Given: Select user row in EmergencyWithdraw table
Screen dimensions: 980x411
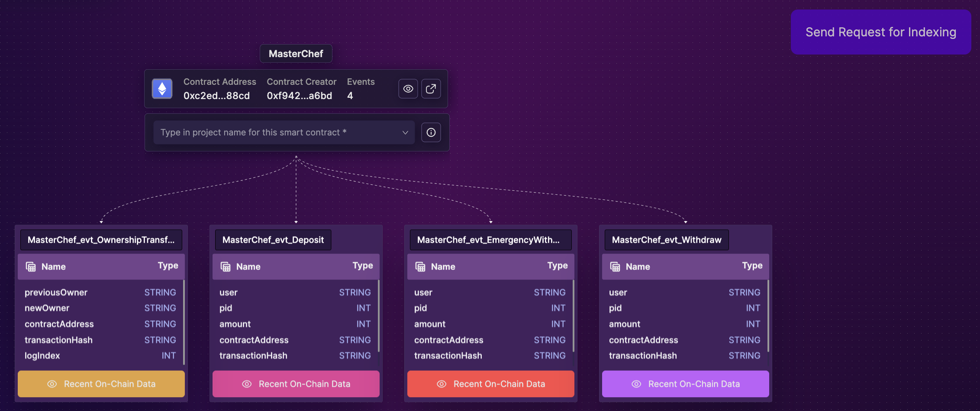Looking at the screenshot, I should 490,292.
